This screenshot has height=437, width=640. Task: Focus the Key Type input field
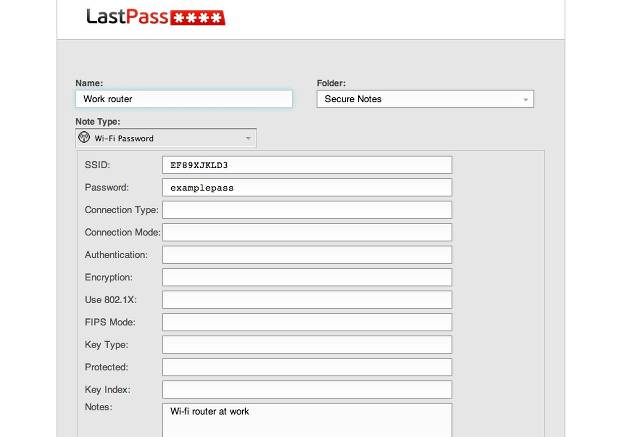coord(307,345)
